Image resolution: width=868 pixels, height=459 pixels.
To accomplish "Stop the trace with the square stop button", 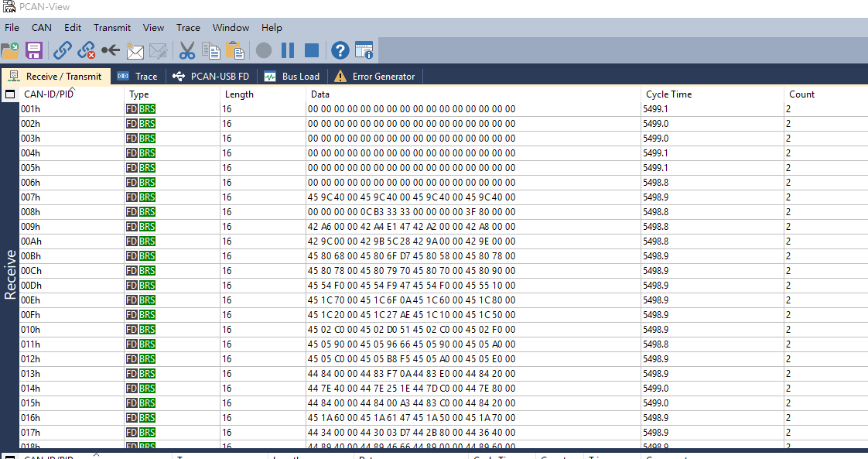I will point(312,50).
